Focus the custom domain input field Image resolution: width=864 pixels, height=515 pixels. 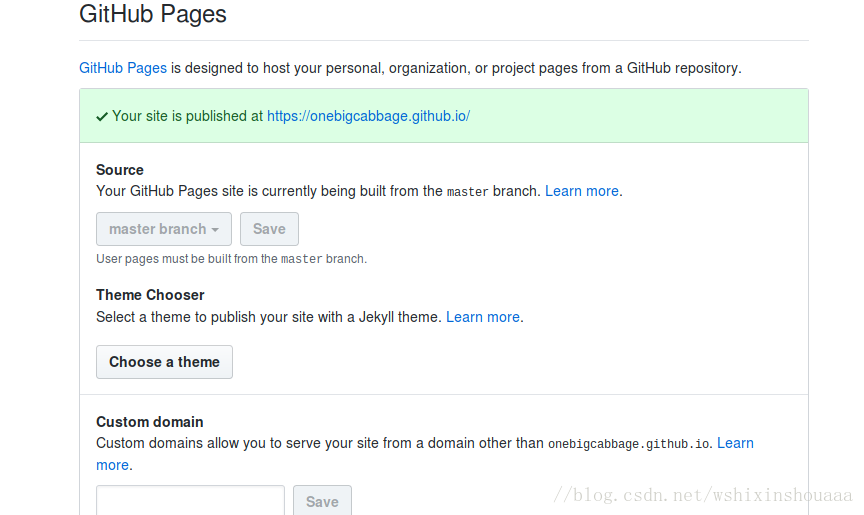click(x=191, y=500)
